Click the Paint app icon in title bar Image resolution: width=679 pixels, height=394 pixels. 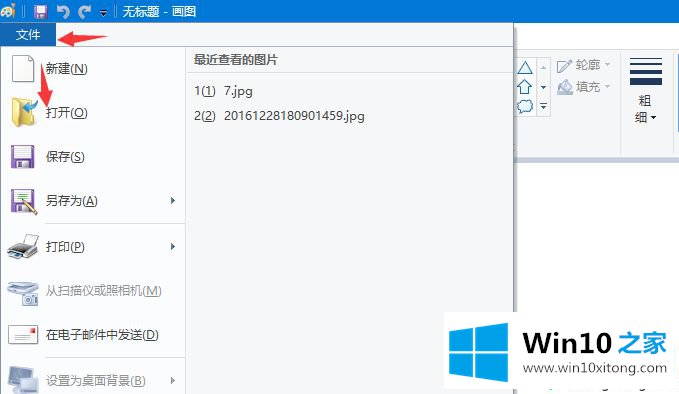tap(8, 11)
